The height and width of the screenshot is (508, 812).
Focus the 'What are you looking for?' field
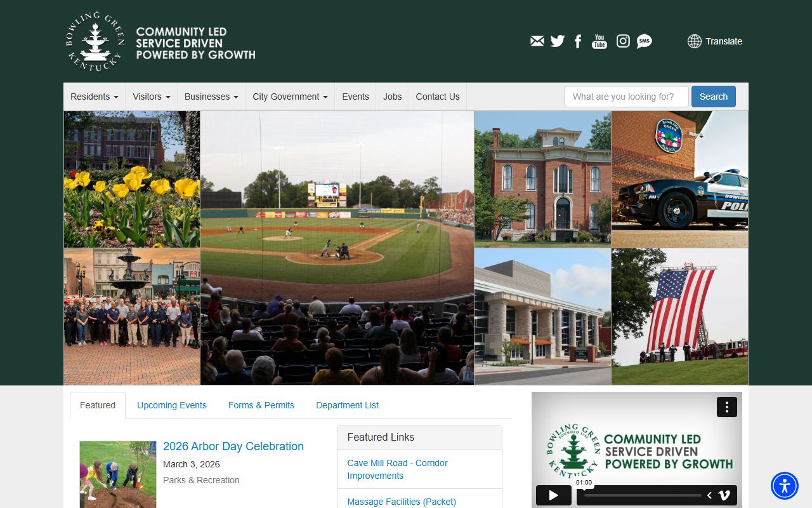[x=627, y=97]
